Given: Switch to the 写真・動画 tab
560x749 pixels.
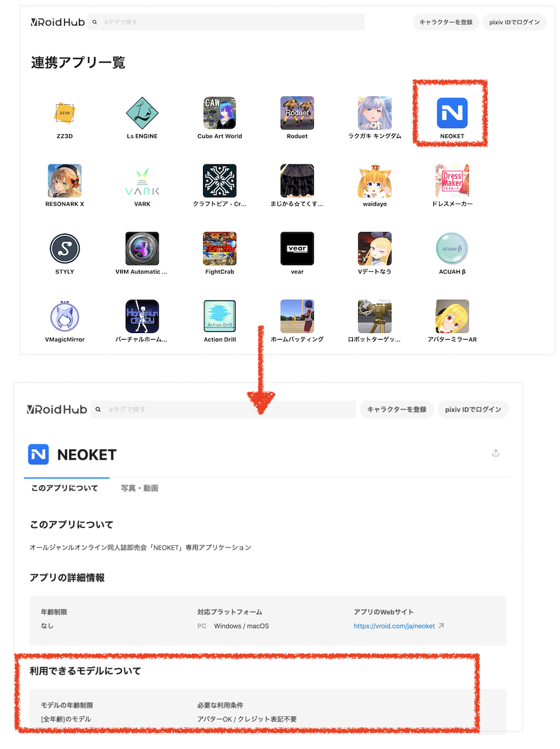Looking at the screenshot, I should point(139,488).
